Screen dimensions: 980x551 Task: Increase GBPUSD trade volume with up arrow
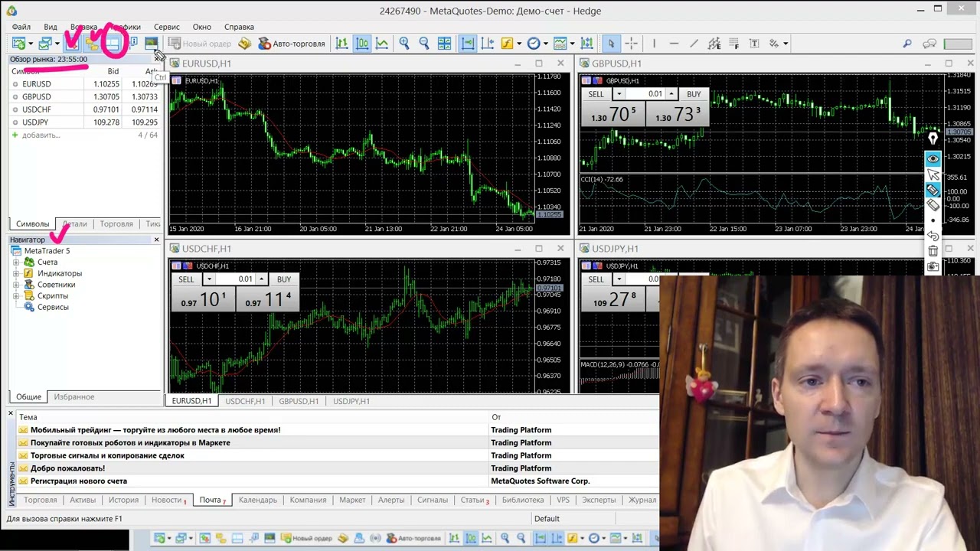click(x=671, y=94)
